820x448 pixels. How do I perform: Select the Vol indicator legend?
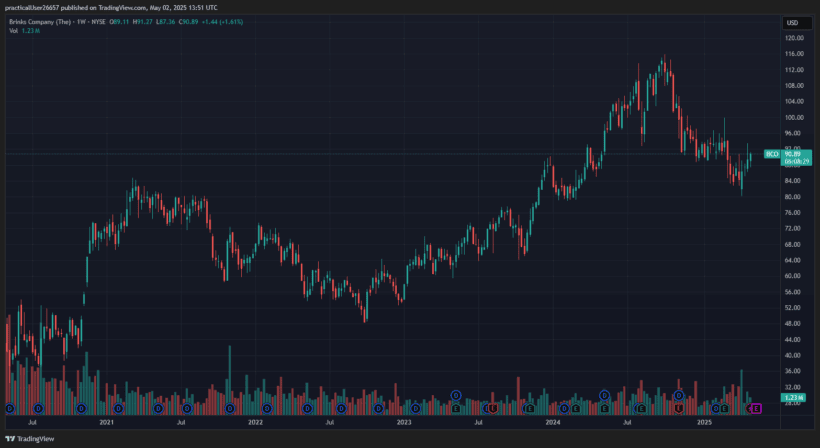14,32
